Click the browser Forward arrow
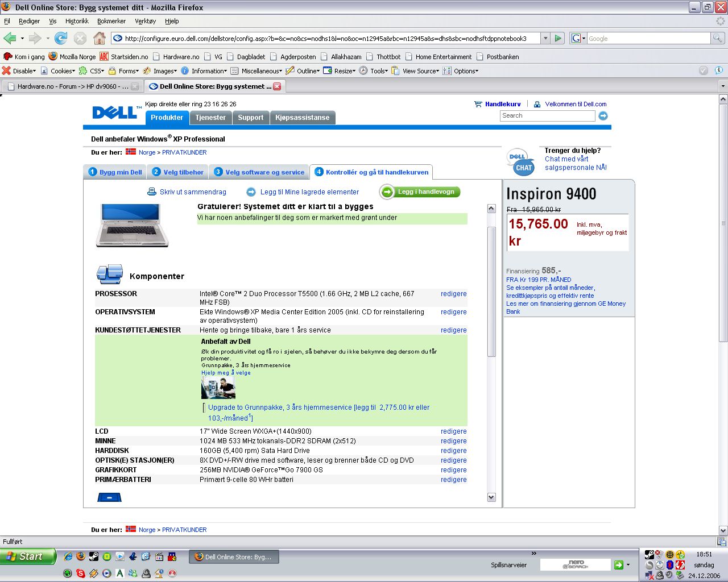The height and width of the screenshot is (582, 728). [35, 38]
